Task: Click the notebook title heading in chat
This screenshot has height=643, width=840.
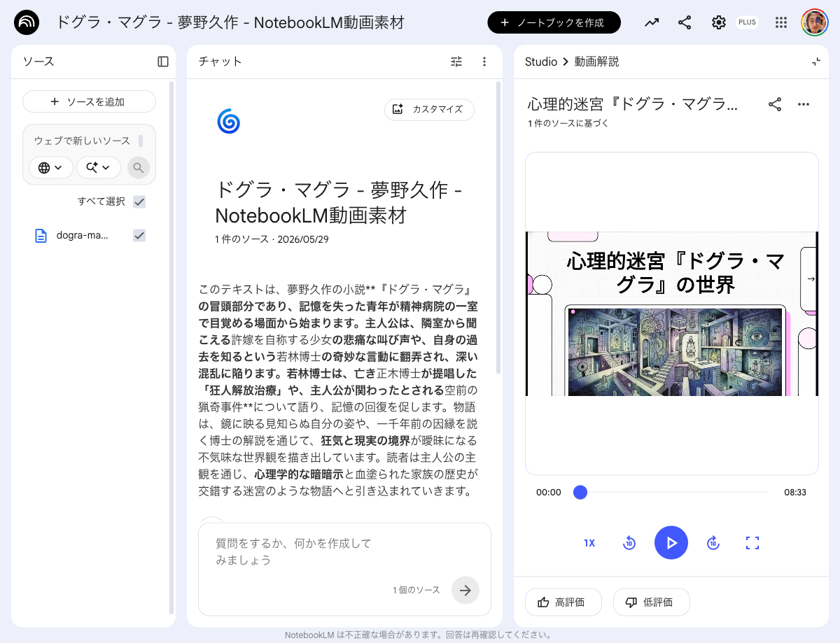Action: 338,202
